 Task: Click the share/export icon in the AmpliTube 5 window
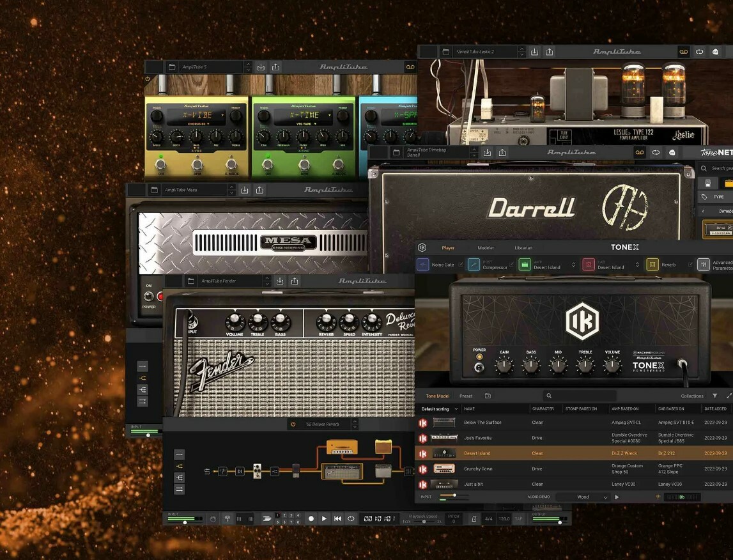(276, 67)
